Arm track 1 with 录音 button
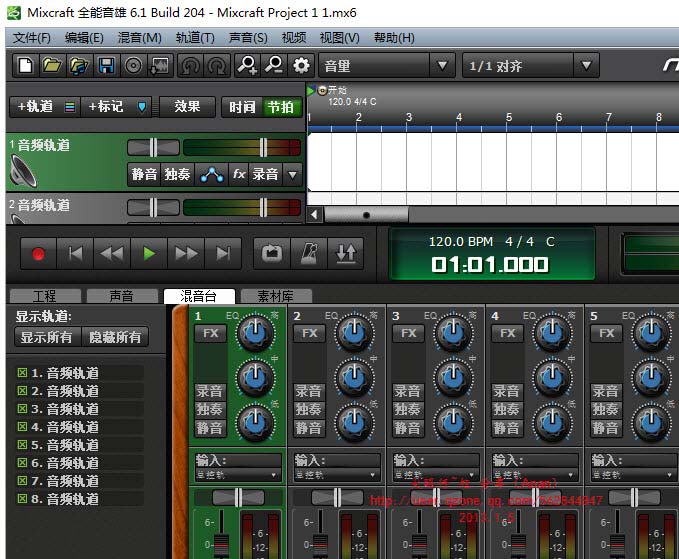The height and width of the screenshot is (559, 679). coord(265,174)
